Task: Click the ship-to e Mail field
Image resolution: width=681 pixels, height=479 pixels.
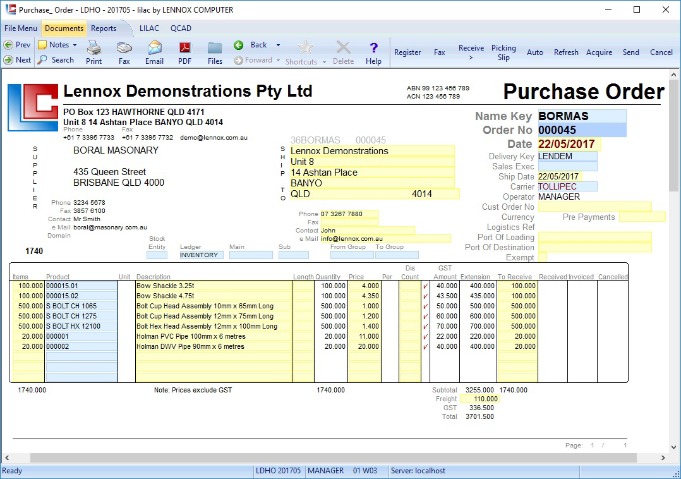Action: pos(385,238)
